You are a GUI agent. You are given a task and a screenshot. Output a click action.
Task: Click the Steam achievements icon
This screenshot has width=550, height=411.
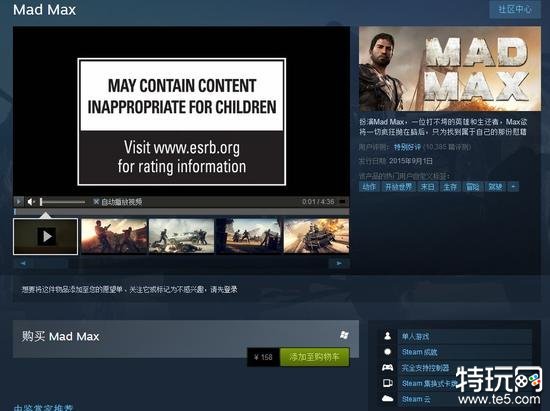(x=388, y=352)
